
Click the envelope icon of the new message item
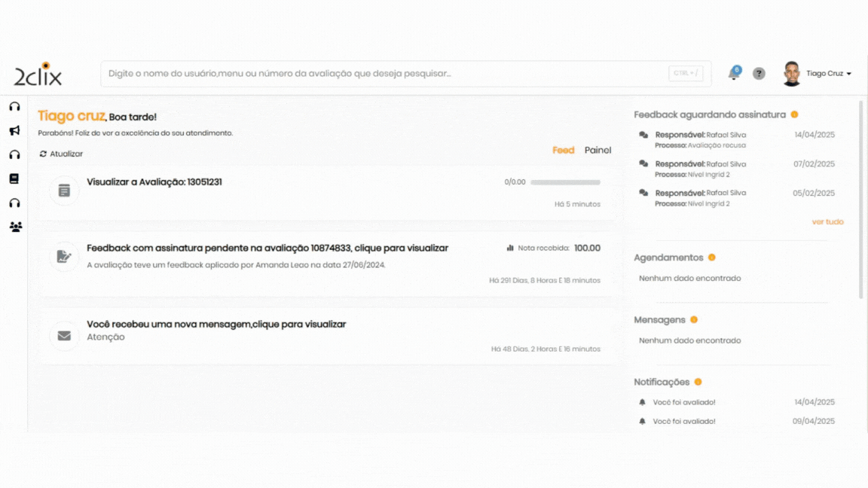[x=64, y=336]
